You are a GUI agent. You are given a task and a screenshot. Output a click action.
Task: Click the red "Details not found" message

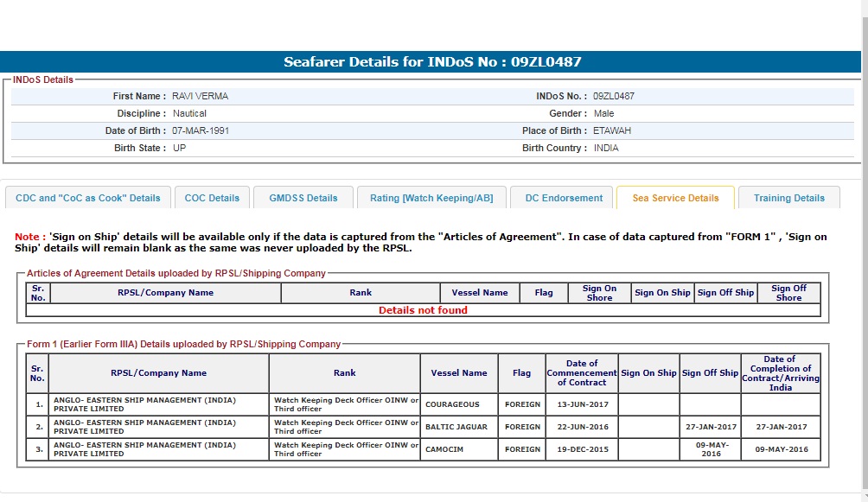coord(423,310)
